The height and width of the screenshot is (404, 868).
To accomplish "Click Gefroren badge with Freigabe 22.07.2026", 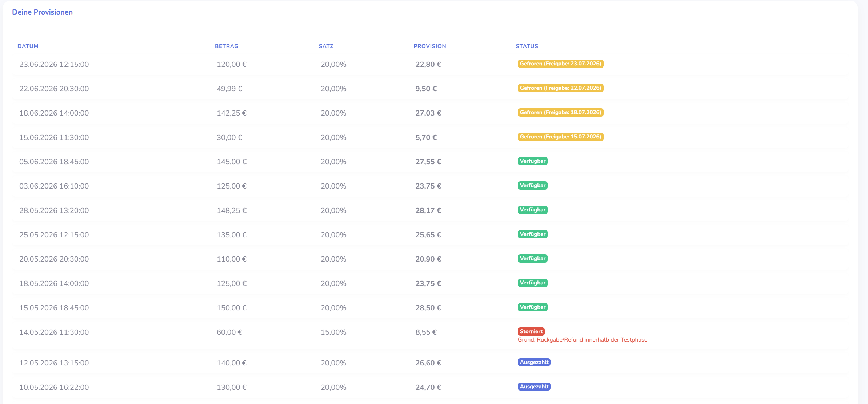I will tap(560, 88).
